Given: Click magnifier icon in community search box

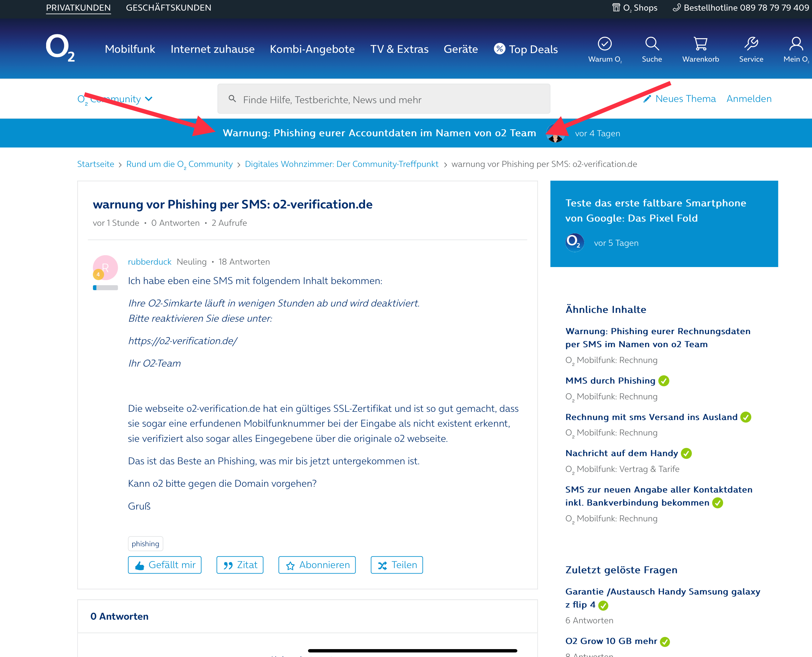Looking at the screenshot, I should coord(232,99).
